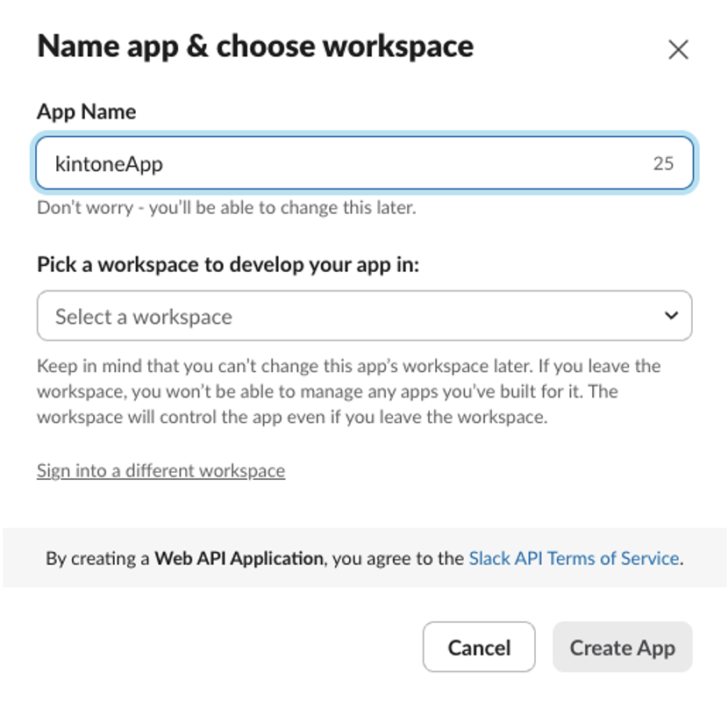The image size is (728, 702).
Task: Click the 25 character counter in name field
Action: click(663, 163)
